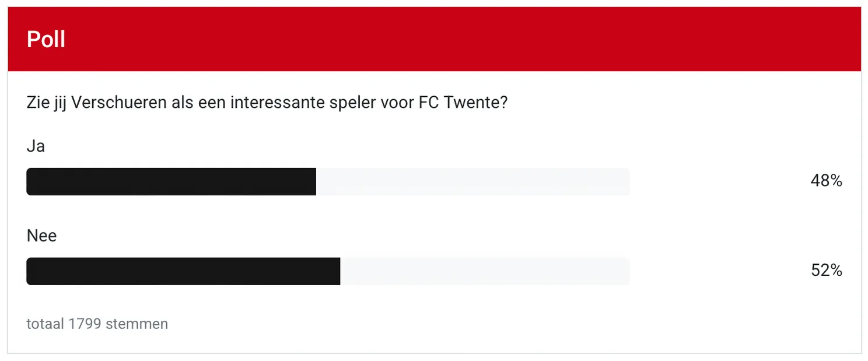The height and width of the screenshot is (361, 868).
Task: Click the empty portion of the Ja bar
Action: click(473, 181)
